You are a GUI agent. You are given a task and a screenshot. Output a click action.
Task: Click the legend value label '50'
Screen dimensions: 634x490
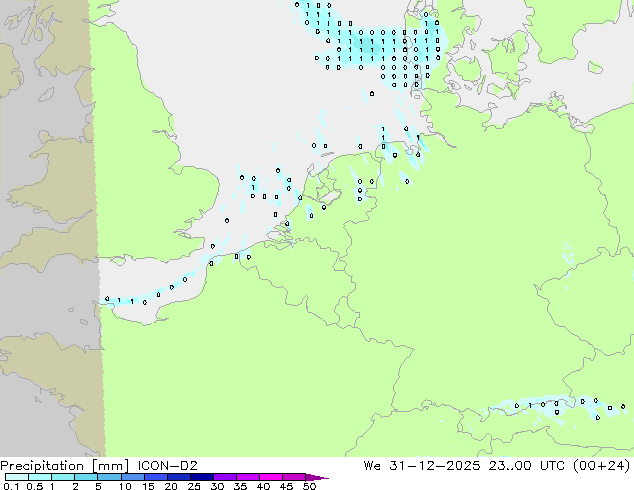pyautogui.click(x=310, y=486)
